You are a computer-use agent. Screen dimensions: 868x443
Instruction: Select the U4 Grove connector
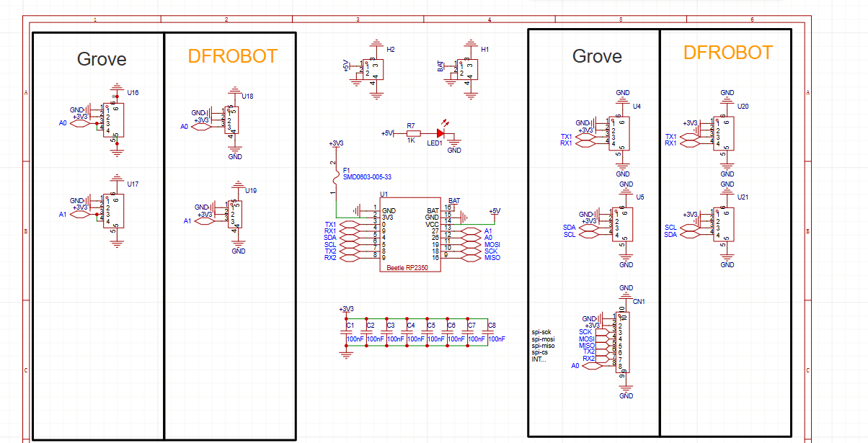click(621, 133)
